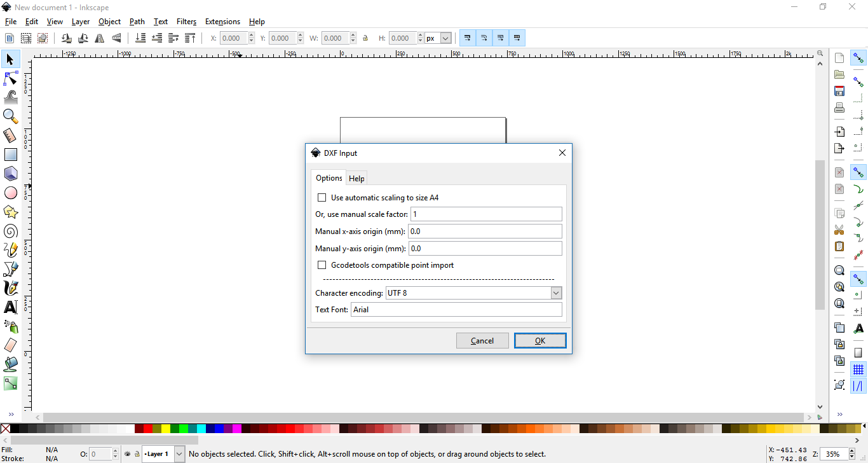Click the vertical canvas scrollbar
This screenshot has height=463, width=868.
pyautogui.click(x=820, y=235)
